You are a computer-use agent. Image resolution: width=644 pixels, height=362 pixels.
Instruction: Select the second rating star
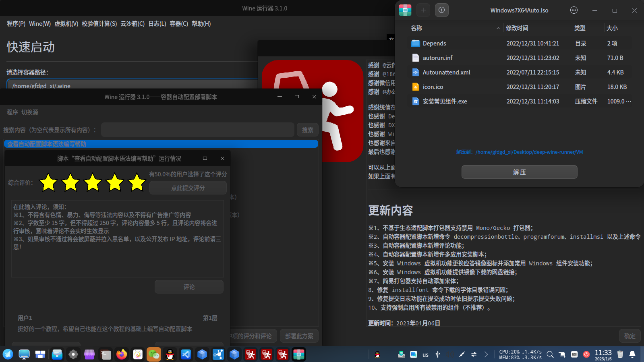tap(70, 182)
